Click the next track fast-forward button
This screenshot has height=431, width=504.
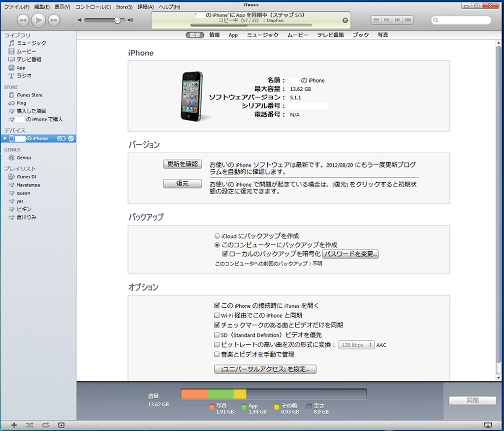coord(54,20)
